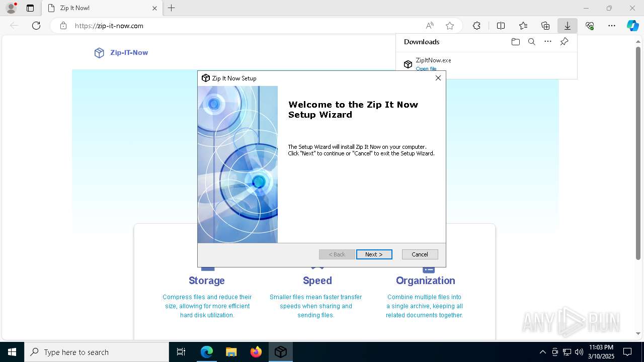Open the Windows Start menu
The image size is (644, 362).
tap(12, 352)
